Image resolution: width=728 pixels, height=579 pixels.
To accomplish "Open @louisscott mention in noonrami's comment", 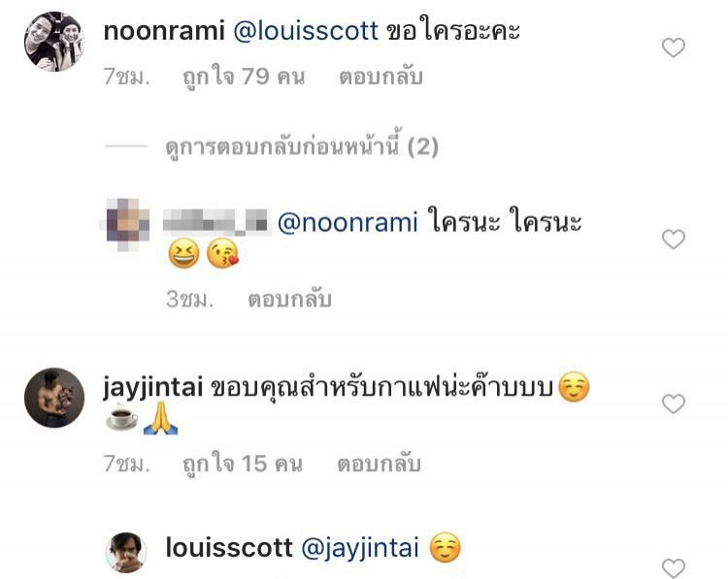I will click(306, 31).
